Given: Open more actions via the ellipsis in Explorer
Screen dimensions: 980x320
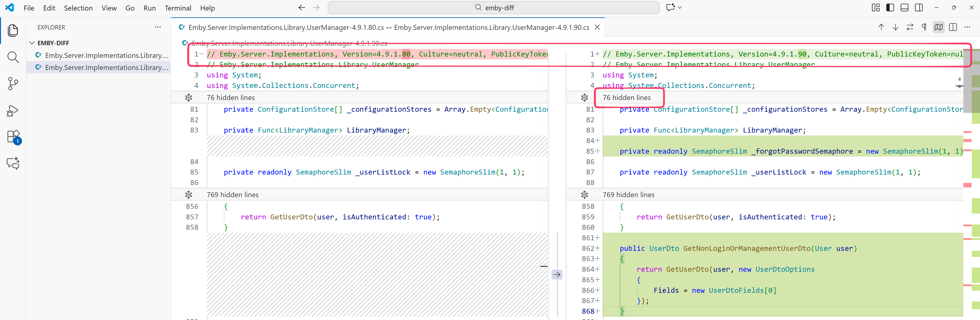Looking at the screenshot, I should [158, 27].
